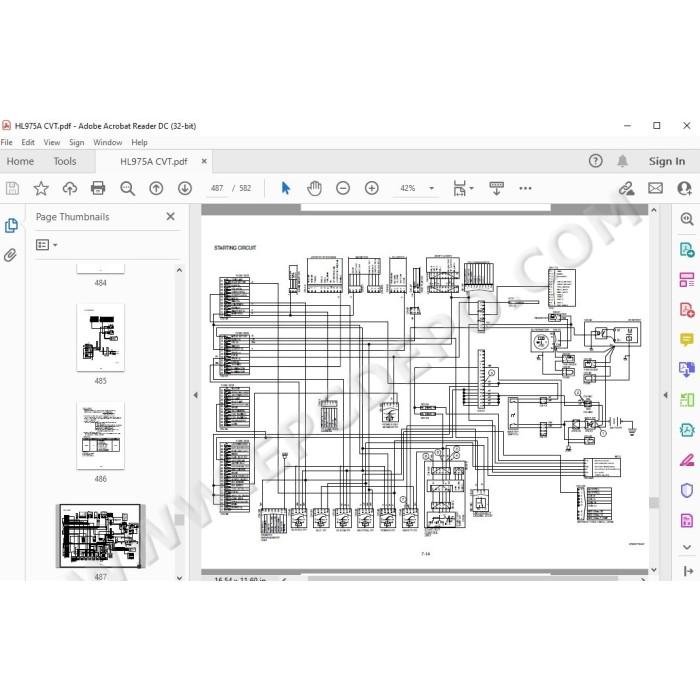The image size is (700, 700).
Task: Send file by email icon
Action: coord(655,188)
